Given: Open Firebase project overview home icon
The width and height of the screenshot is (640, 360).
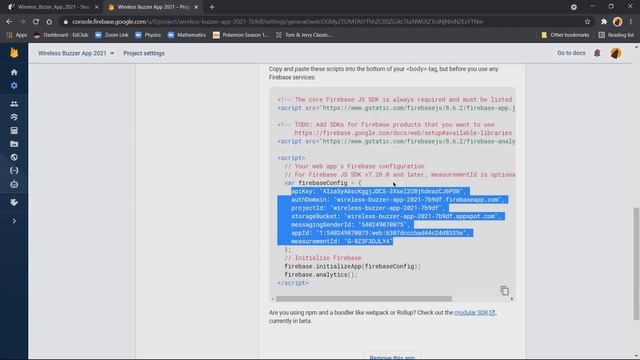Looking at the screenshot, I should 14,72.
